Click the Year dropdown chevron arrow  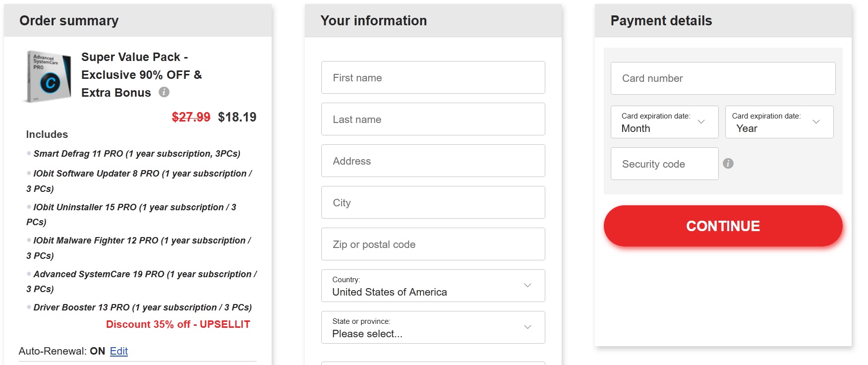coord(816,122)
